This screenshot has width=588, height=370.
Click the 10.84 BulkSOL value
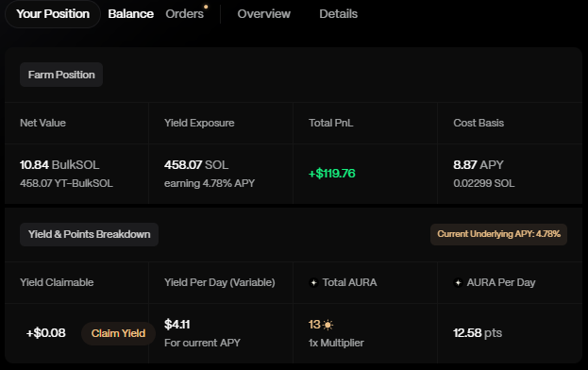59,165
